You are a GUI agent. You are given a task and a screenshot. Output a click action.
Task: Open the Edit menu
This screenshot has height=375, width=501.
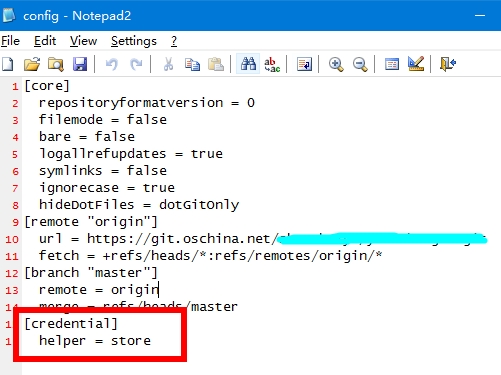tap(45, 41)
